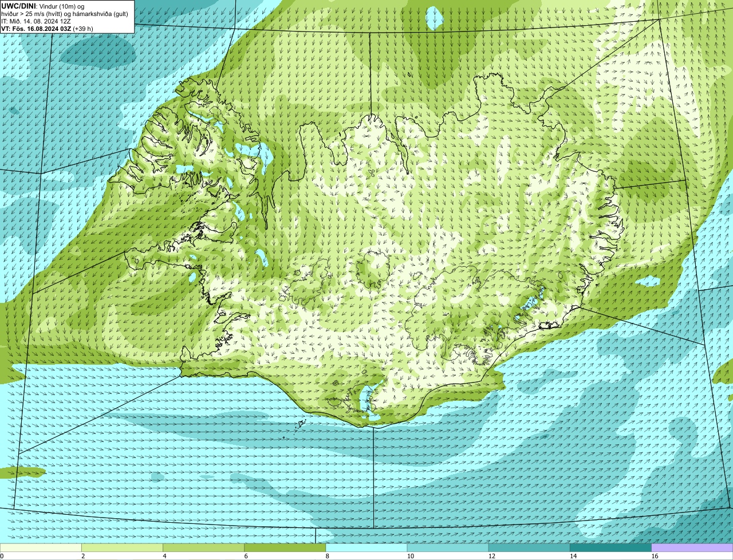Click the pale 0–2 legend color segment
The height and width of the screenshot is (560, 733).
(x=41, y=547)
